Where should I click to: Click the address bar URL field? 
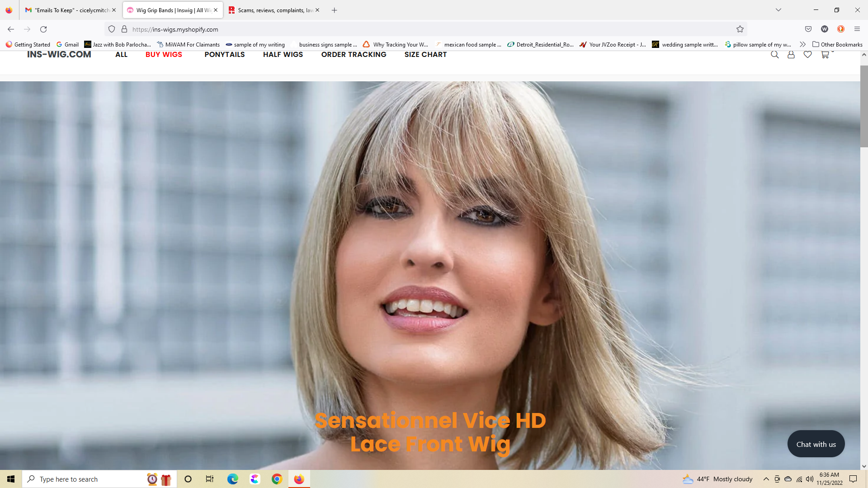(425, 29)
